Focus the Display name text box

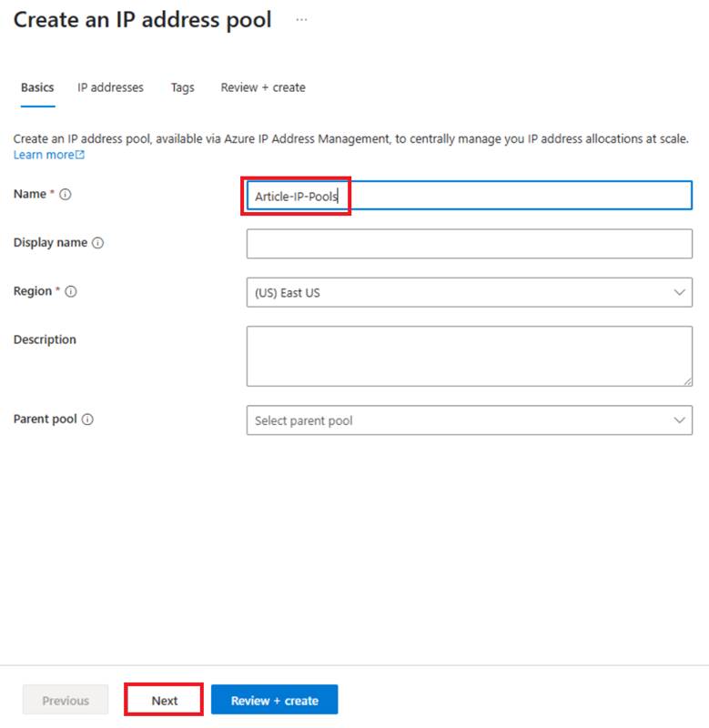[x=468, y=243]
